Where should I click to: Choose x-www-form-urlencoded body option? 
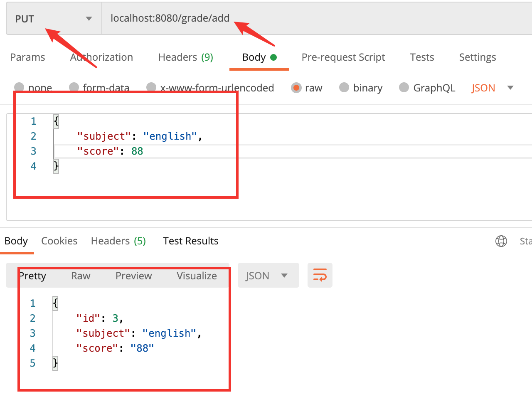[x=152, y=87]
